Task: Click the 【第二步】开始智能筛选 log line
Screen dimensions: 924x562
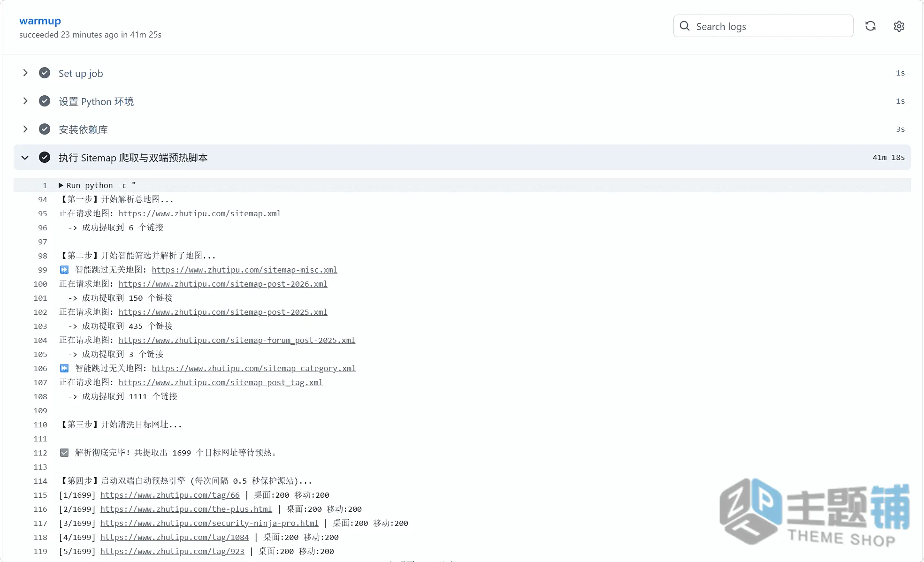Action: point(137,256)
